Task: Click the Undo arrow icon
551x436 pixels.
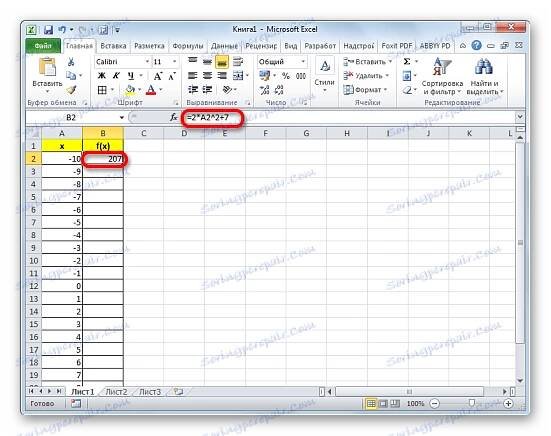Action: [62, 30]
